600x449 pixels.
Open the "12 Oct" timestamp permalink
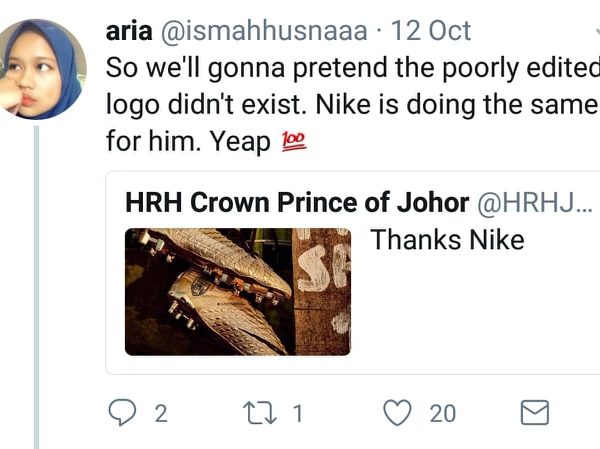(433, 30)
